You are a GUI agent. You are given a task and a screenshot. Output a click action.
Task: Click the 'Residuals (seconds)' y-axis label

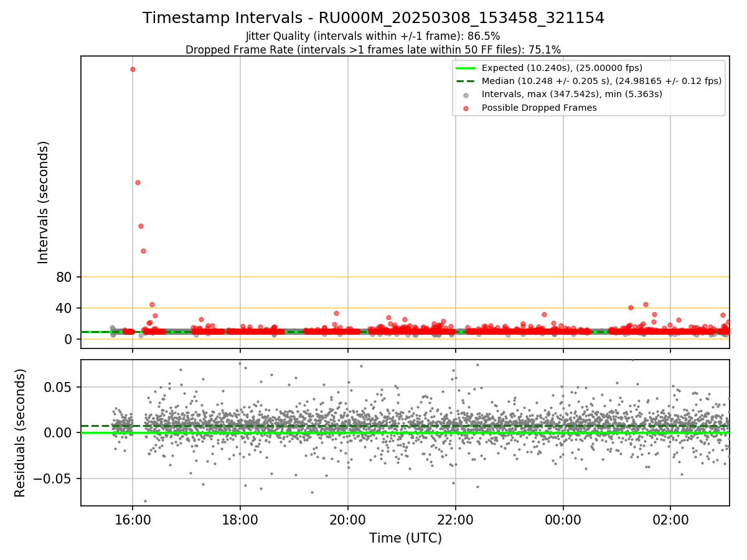(x=21, y=432)
